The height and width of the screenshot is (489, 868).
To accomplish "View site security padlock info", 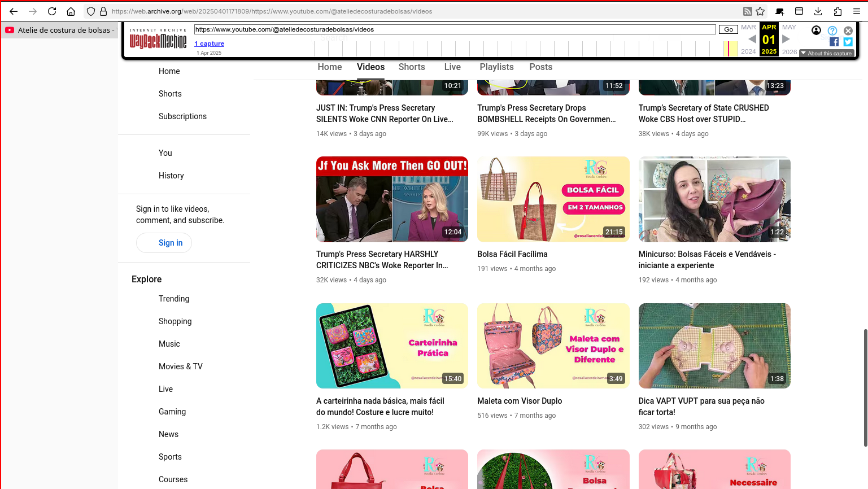I will click(103, 11).
